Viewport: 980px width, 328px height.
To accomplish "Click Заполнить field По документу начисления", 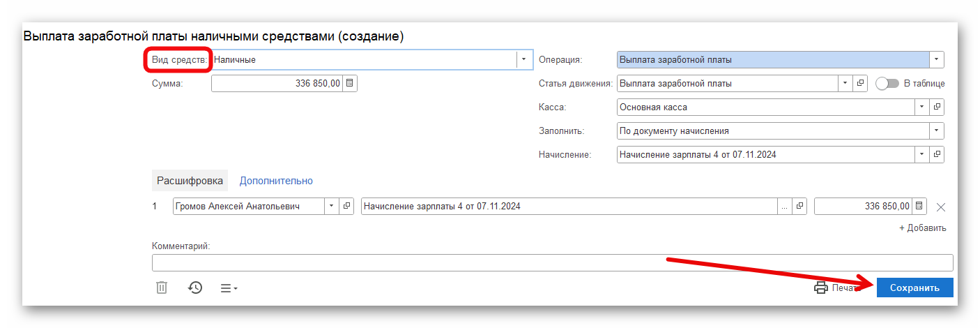I will (x=774, y=131).
